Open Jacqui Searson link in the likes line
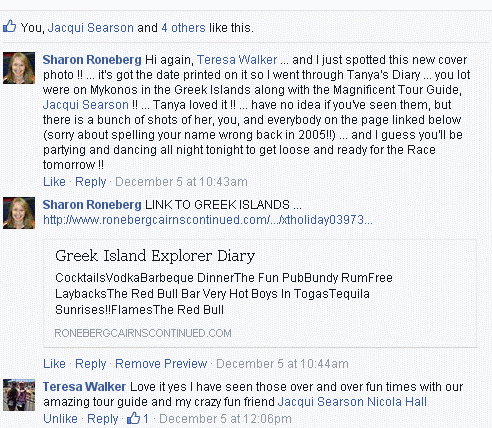The width and height of the screenshot is (492, 428). [91, 28]
